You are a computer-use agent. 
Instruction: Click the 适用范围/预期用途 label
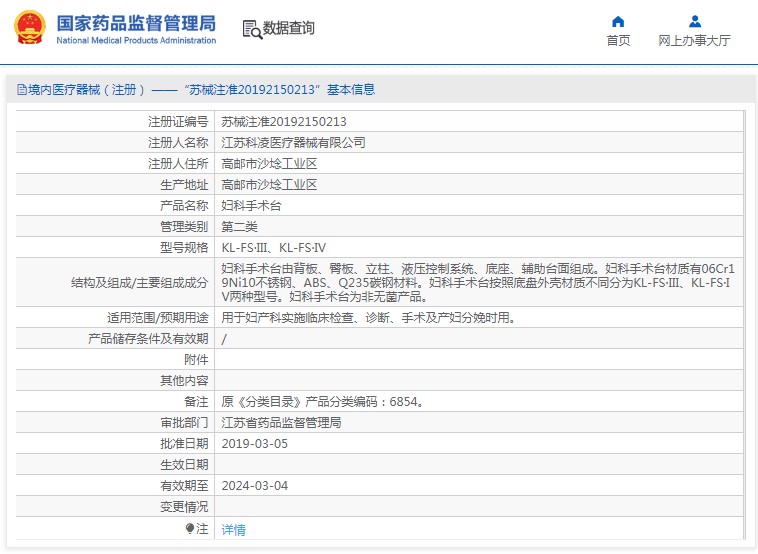pos(158,318)
